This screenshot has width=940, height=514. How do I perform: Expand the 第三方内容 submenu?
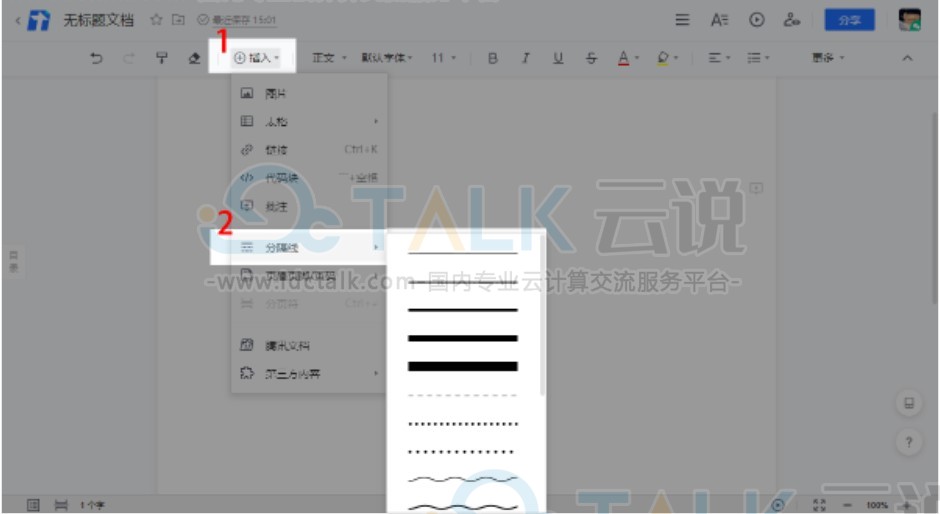pos(309,374)
